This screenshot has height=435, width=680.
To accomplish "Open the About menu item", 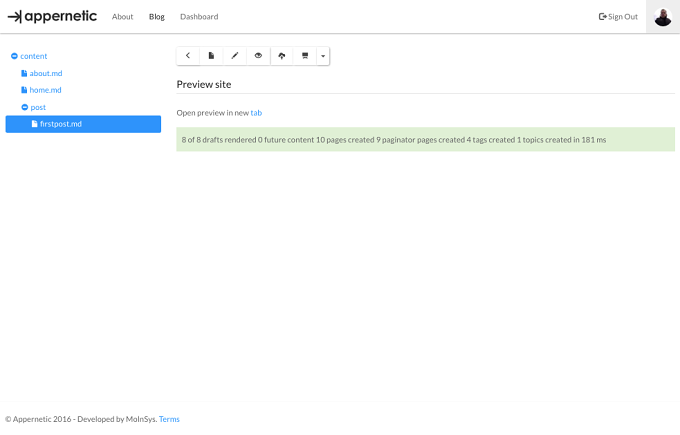I will pyautogui.click(x=122, y=17).
